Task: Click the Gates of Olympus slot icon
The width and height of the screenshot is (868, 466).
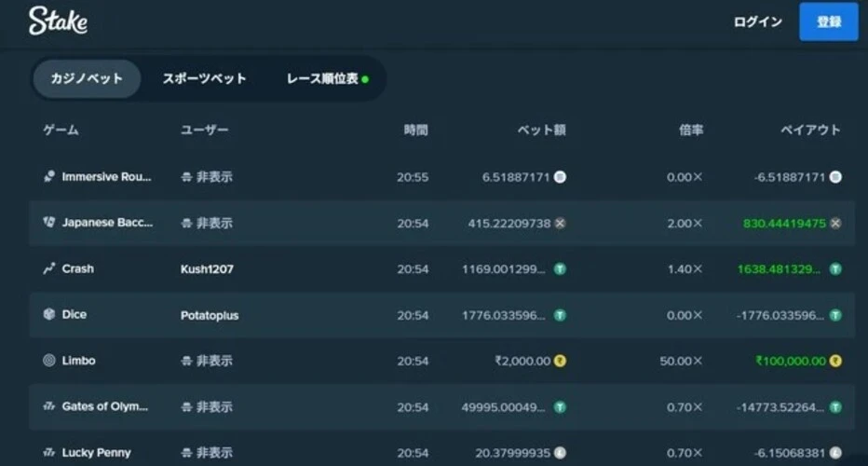Action: tap(49, 406)
